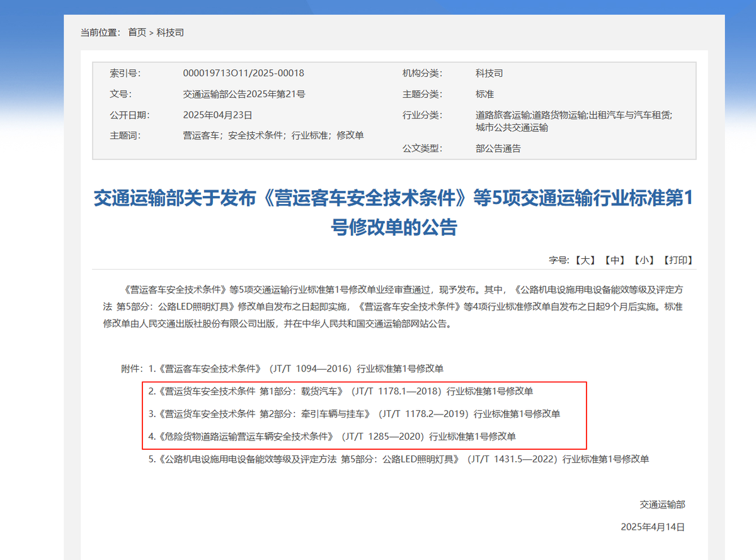Open attachment 3 牵引车辆与挂车 JT/T 1178.2—2019
This screenshot has width=756, height=560.
click(x=354, y=414)
